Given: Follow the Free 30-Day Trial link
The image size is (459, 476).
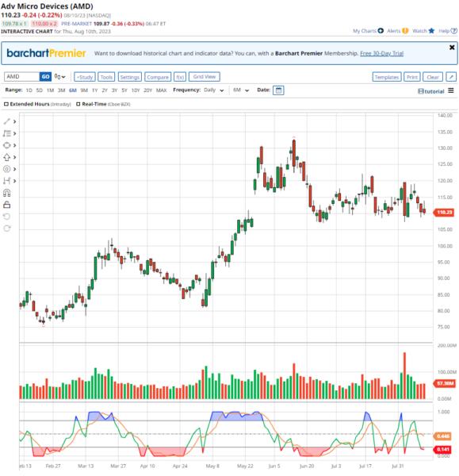Looking at the screenshot, I should click(381, 53).
